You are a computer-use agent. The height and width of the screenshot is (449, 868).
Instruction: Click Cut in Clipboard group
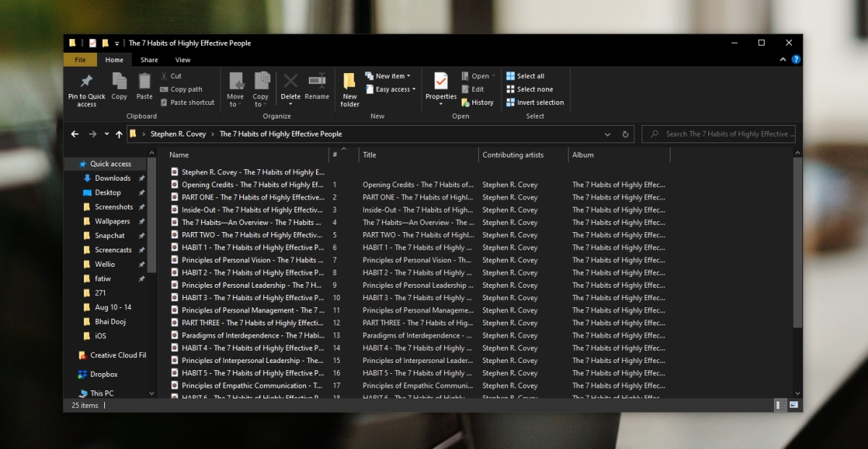pyautogui.click(x=171, y=76)
